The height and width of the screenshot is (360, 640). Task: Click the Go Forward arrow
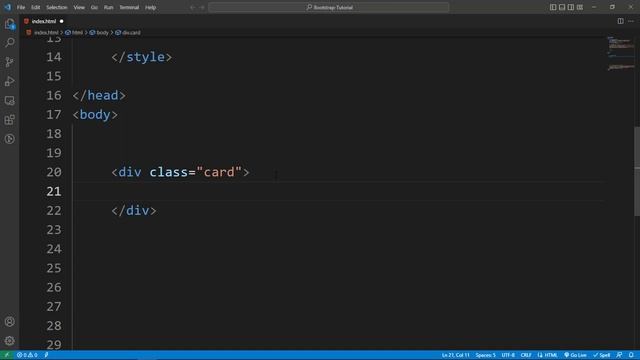tap(202, 7)
